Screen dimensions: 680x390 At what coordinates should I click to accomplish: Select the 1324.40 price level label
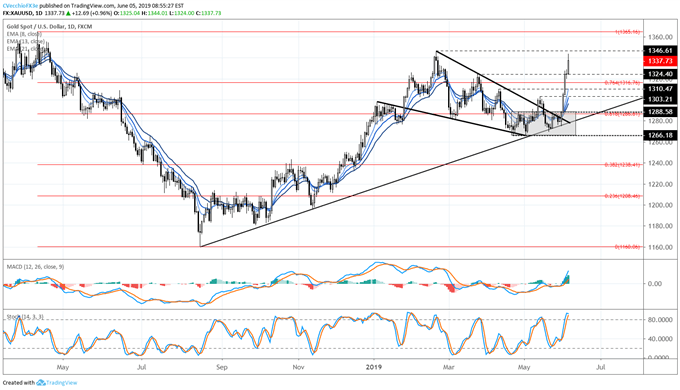[x=660, y=74]
